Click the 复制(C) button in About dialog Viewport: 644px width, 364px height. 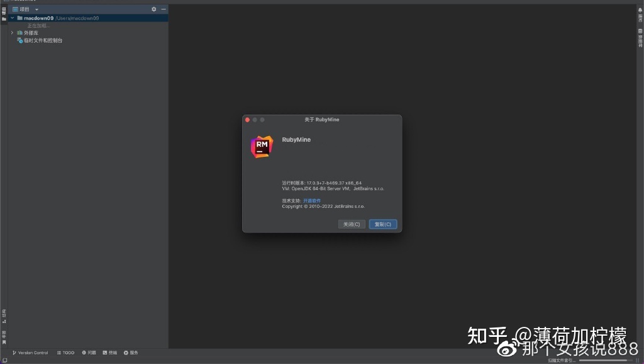point(383,224)
